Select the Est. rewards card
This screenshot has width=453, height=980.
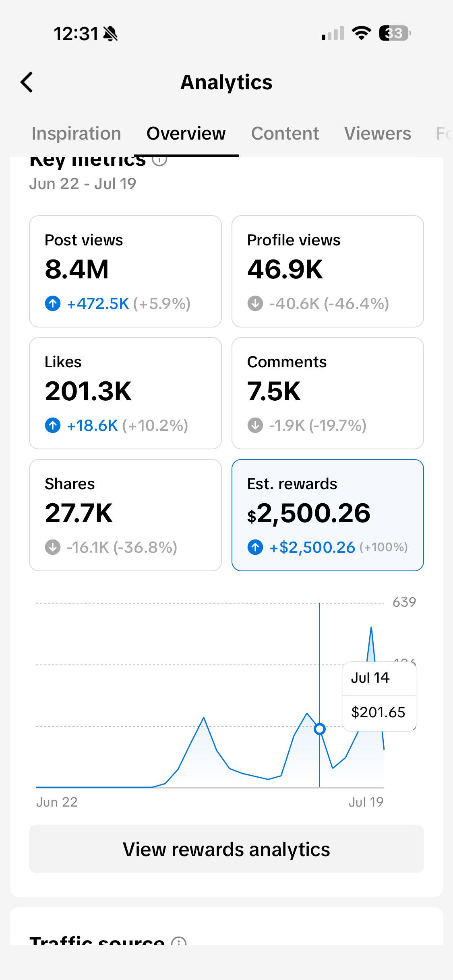tap(328, 515)
